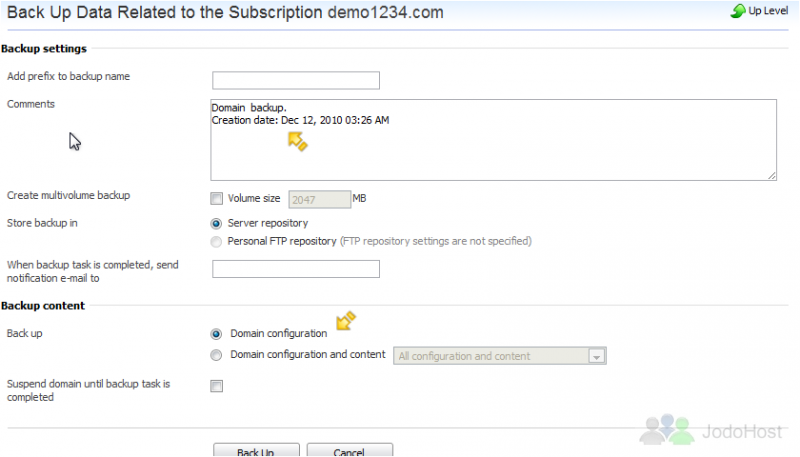The image size is (800, 457).
Task: Click the All configuration and content combo box
Action: (x=499, y=356)
